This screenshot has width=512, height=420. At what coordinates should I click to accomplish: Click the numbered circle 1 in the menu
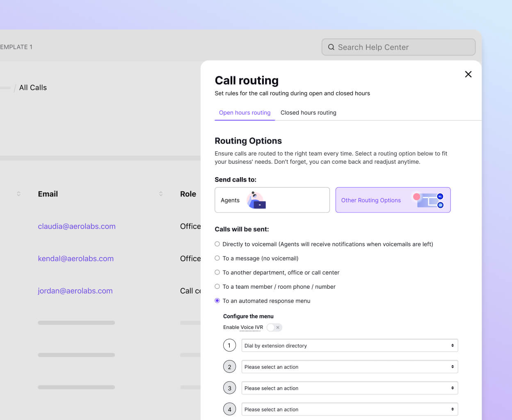(x=229, y=345)
